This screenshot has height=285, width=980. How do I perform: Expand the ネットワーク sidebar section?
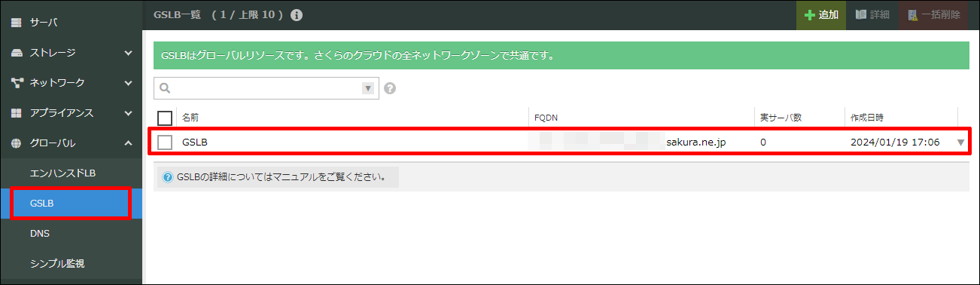click(x=128, y=83)
